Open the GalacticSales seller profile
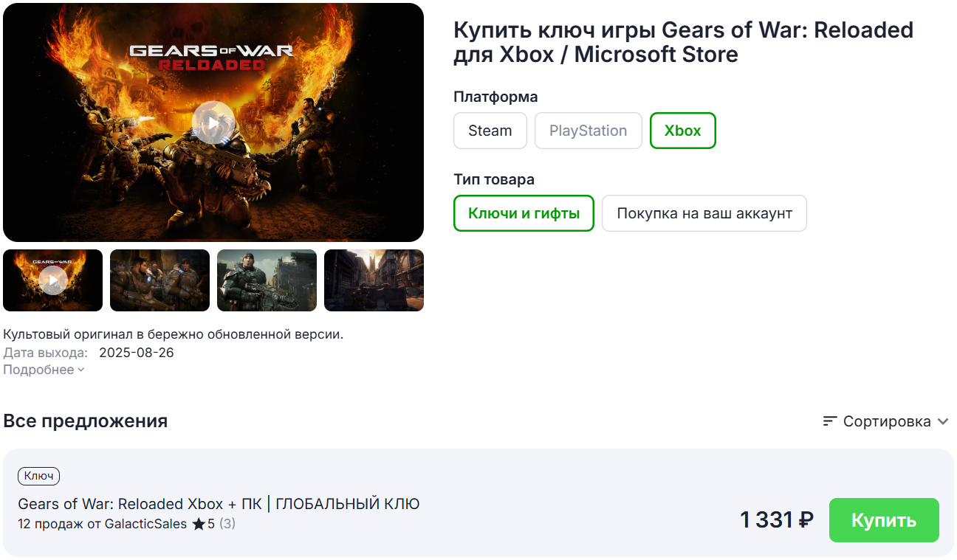 coord(146,524)
